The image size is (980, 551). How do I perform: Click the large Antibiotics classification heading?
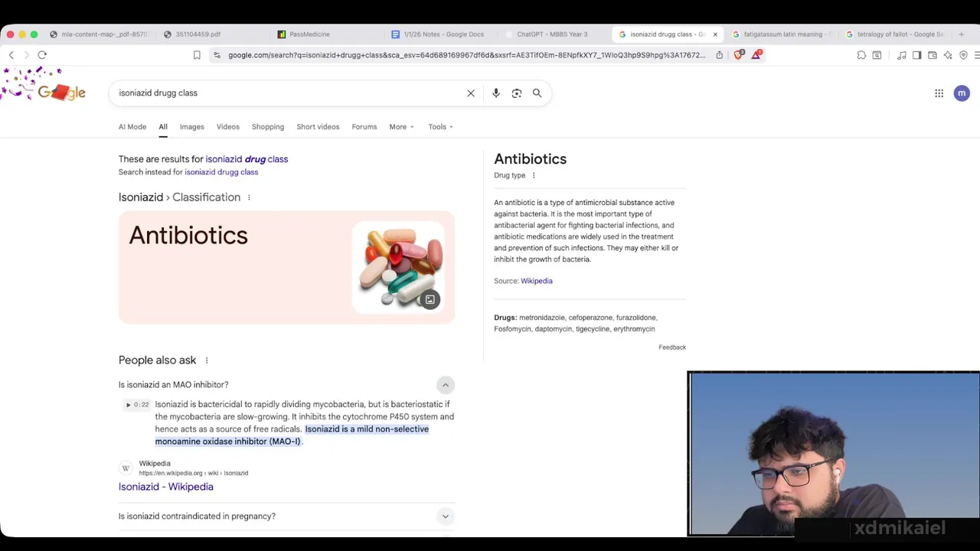coord(188,236)
